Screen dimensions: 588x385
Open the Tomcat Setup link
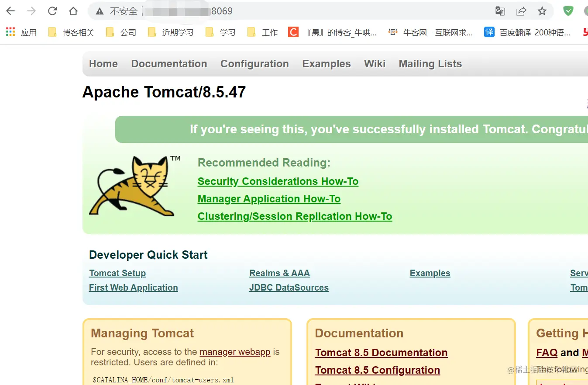[117, 273]
